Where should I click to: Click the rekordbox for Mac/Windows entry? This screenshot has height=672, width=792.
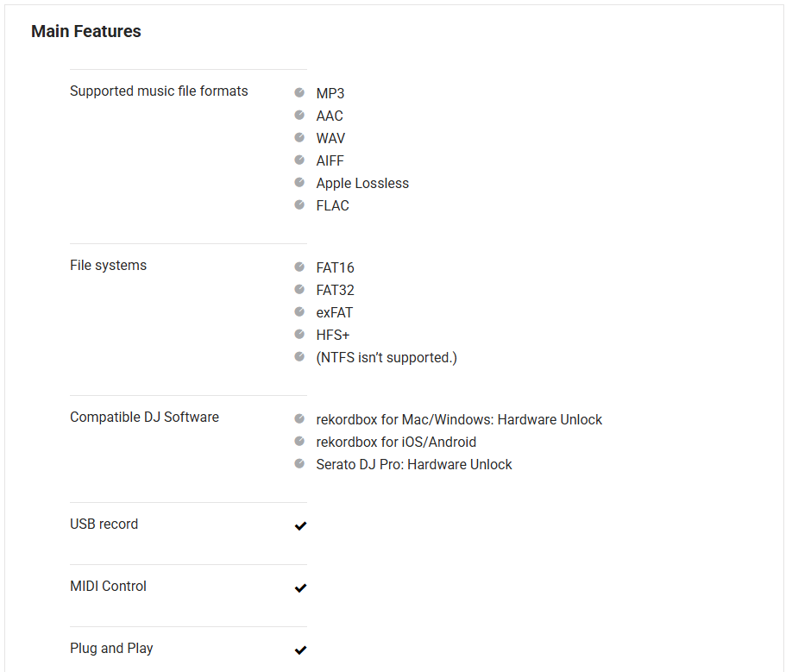tap(459, 420)
